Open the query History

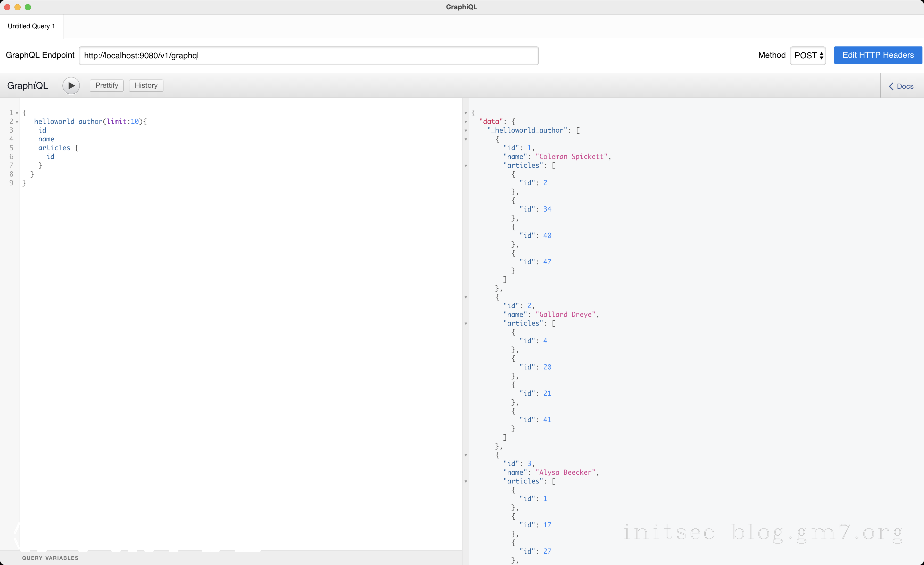tap(146, 86)
